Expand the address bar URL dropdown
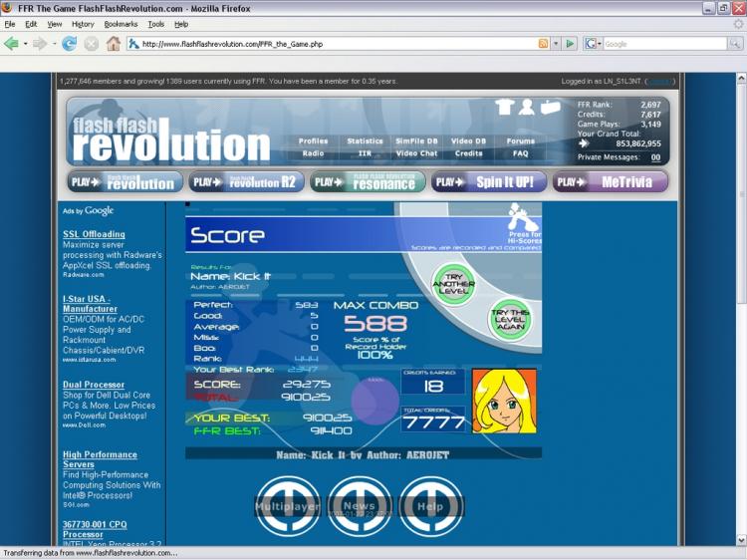Viewport: 747px width, 560px height. [556, 44]
